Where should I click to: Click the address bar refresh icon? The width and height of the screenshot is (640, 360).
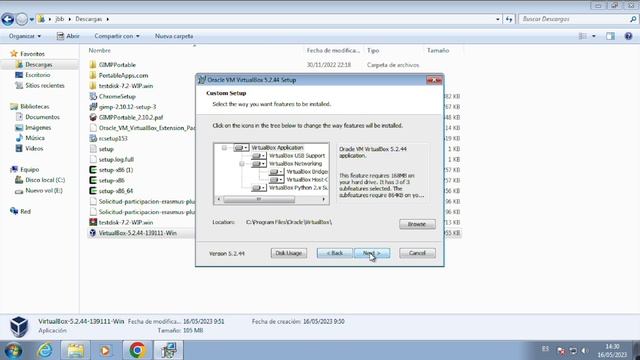tap(509, 19)
